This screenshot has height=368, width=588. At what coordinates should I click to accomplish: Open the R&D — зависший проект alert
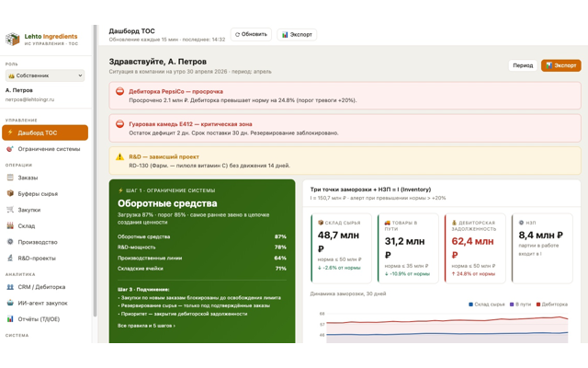coord(345,161)
